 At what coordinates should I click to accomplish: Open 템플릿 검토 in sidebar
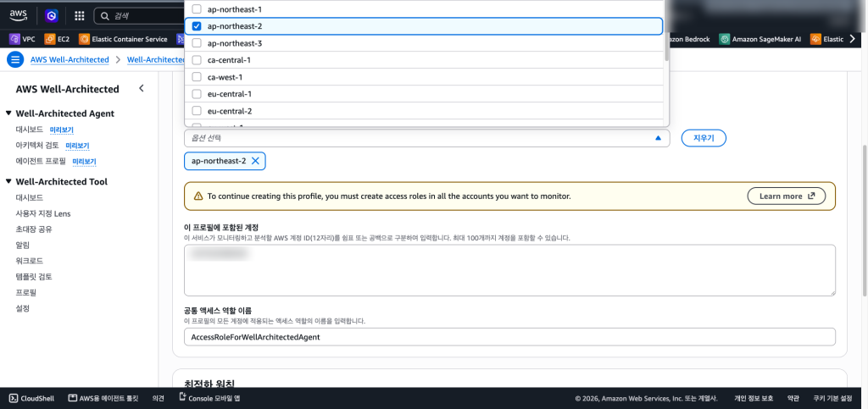coord(34,276)
